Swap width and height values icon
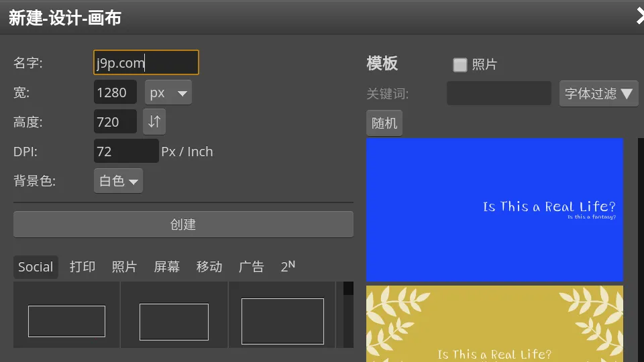This screenshot has height=362, width=644. pos(154,121)
